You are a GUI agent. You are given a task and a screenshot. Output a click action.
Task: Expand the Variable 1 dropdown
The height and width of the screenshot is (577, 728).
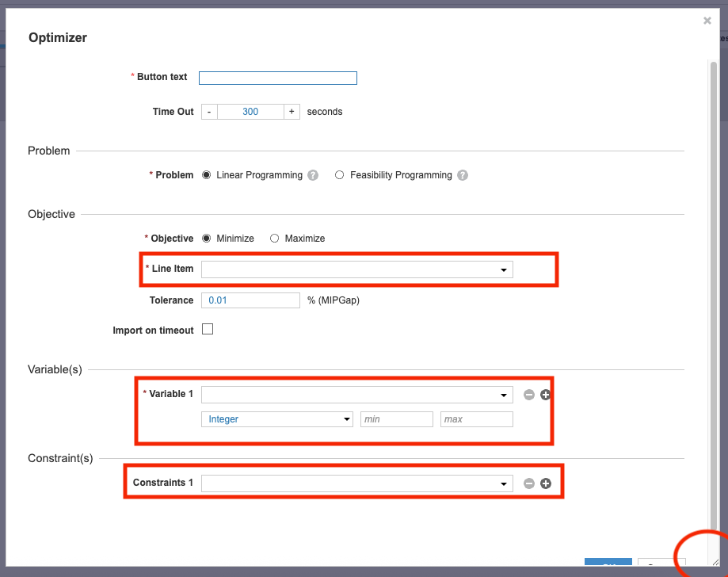coord(356,395)
